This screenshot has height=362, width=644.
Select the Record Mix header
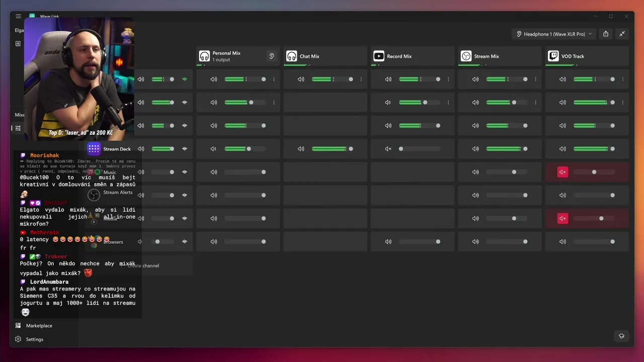click(413, 56)
